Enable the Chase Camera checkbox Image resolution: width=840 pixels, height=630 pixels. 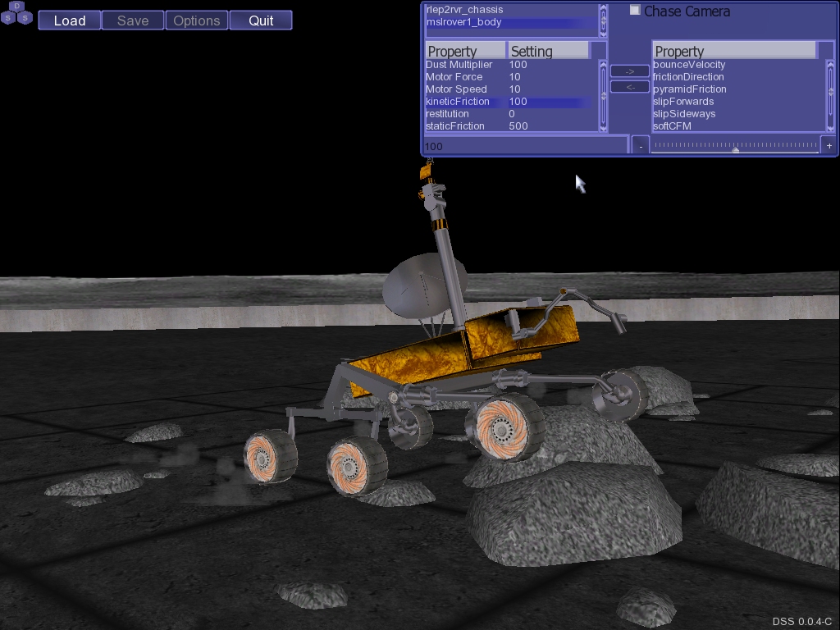point(635,10)
